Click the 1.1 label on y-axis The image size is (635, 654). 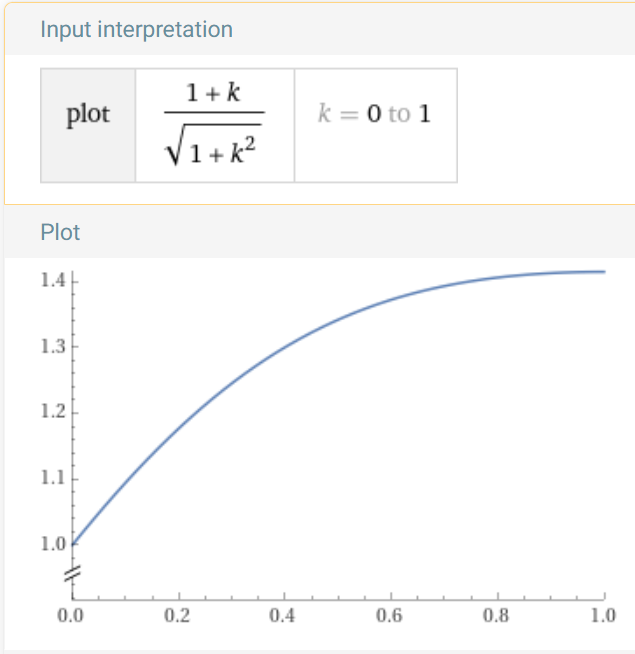click(x=53, y=478)
